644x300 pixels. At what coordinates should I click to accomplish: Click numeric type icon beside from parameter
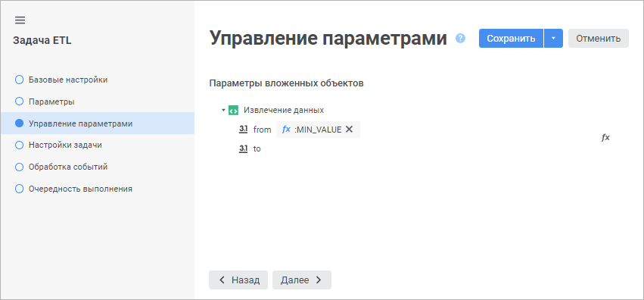tap(243, 130)
